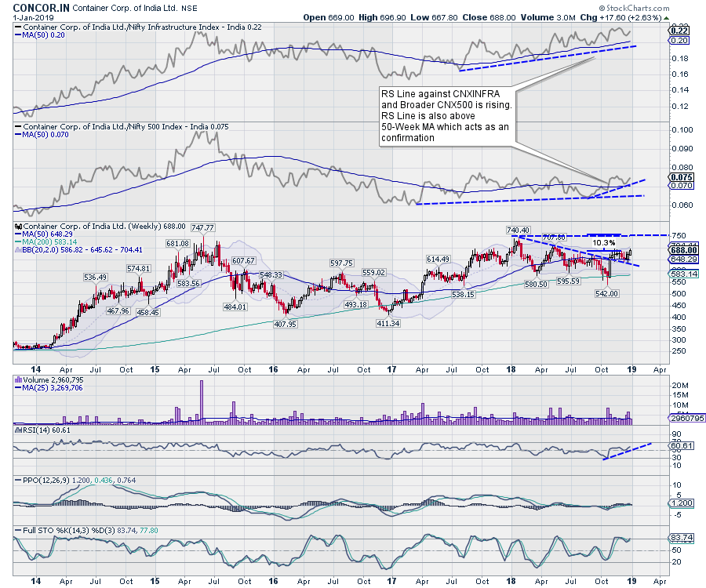Screen dimensions: 706x588
Task: Click the 580.50 price label
Action: 536,285
